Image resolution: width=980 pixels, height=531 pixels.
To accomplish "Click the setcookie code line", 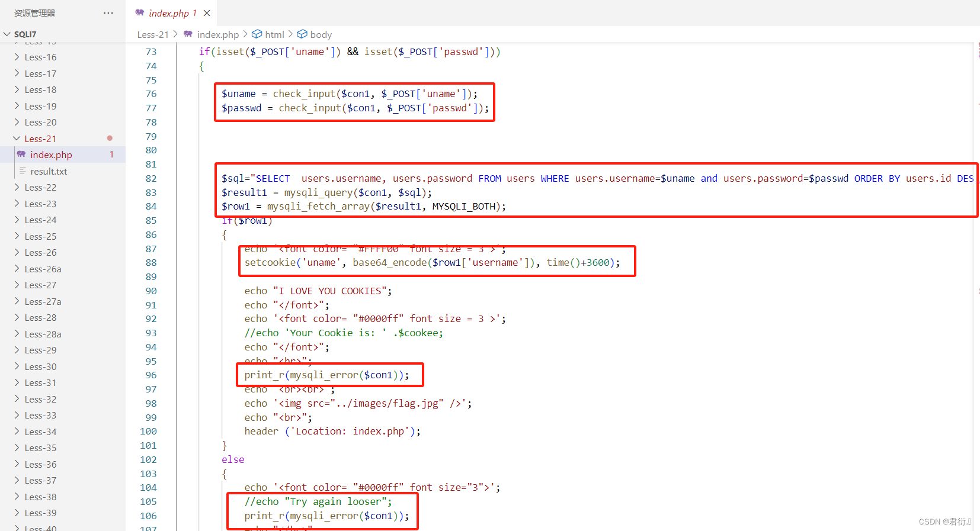I will [432, 262].
